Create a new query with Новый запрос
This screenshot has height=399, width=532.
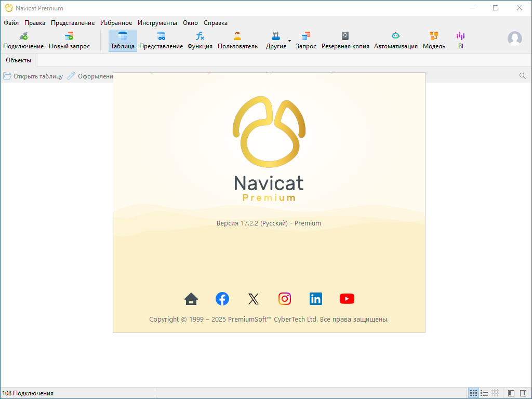tap(69, 41)
